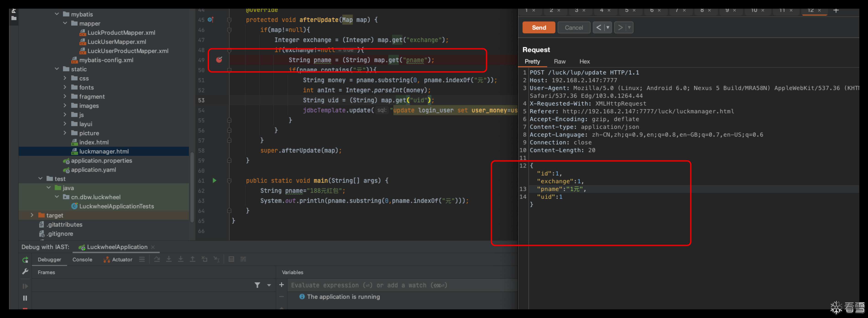Add a new Repeater tab with plus
Viewport: 868px width, 318px height.
(836, 11)
